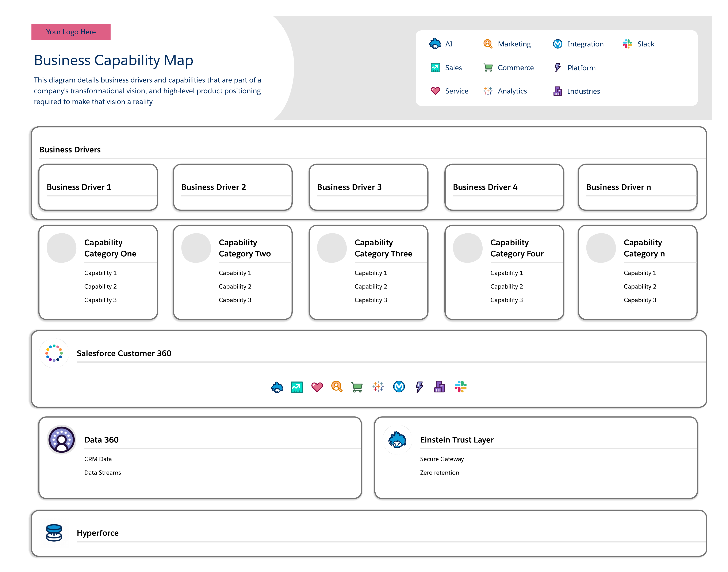Click the Slack icon in the legend
Viewport: 728px width, 572px height.
click(x=627, y=44)
